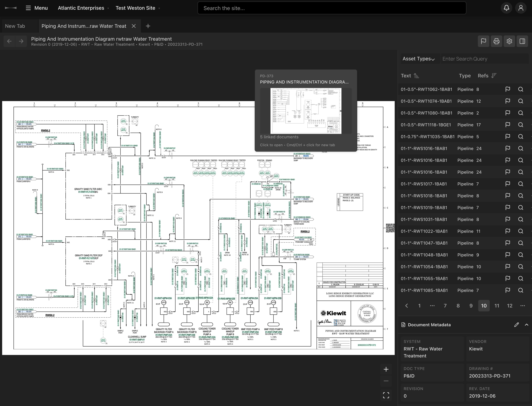Flag the pipeline 01-1"-RWT1085-1BAB1

click(x=508, y=290)
